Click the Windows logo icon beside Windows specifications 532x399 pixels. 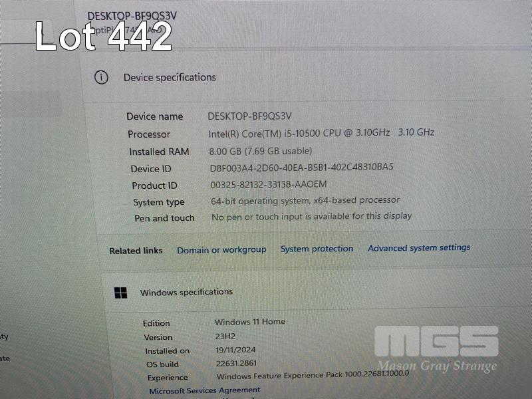coord(121,293)
